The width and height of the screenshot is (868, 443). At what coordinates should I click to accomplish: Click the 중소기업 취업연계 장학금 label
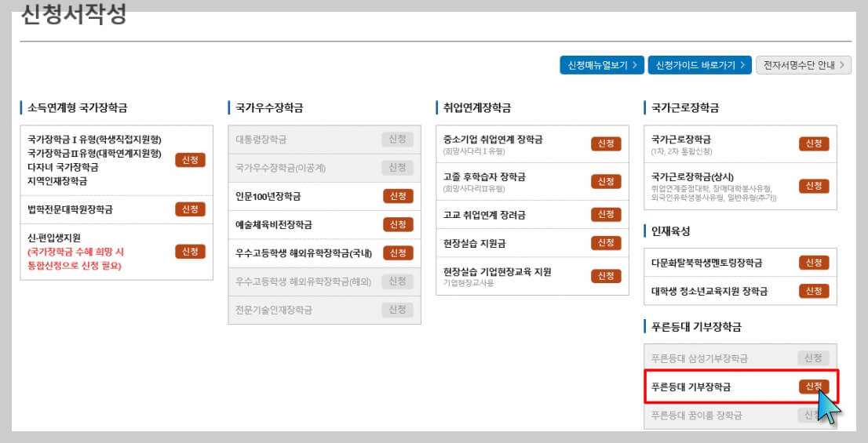point(493,140)
